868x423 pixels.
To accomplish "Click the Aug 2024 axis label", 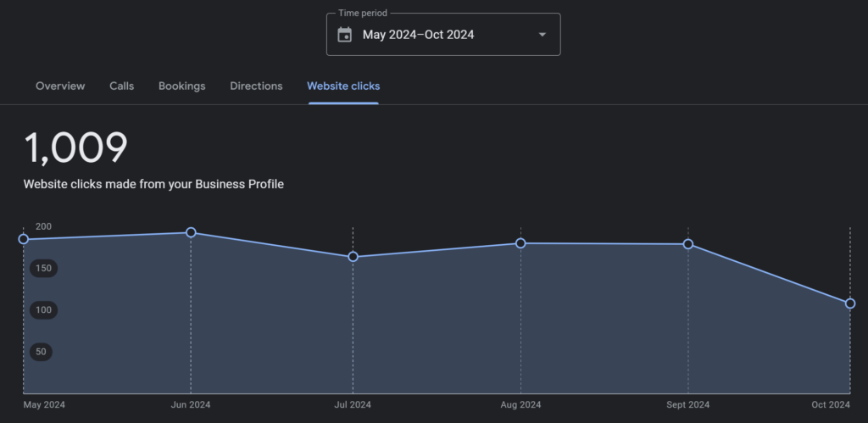I will (521, 404).
